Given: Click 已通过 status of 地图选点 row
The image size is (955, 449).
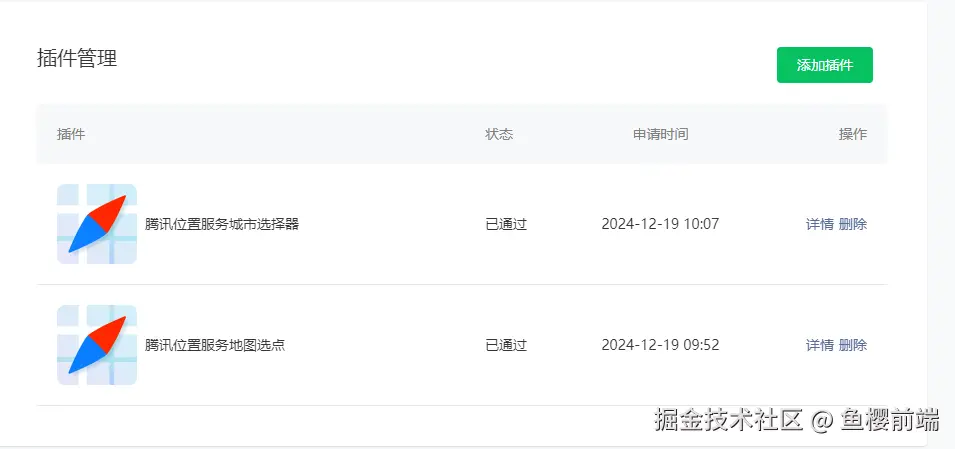Looking at the screenshot, I should [506, 345].
